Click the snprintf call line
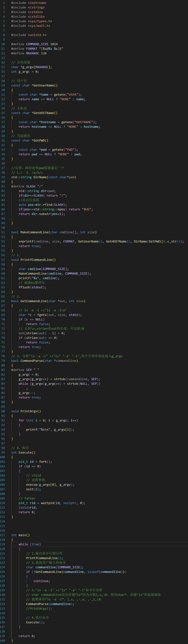Screen dimensions: 188x644 [x=101, y=242]
